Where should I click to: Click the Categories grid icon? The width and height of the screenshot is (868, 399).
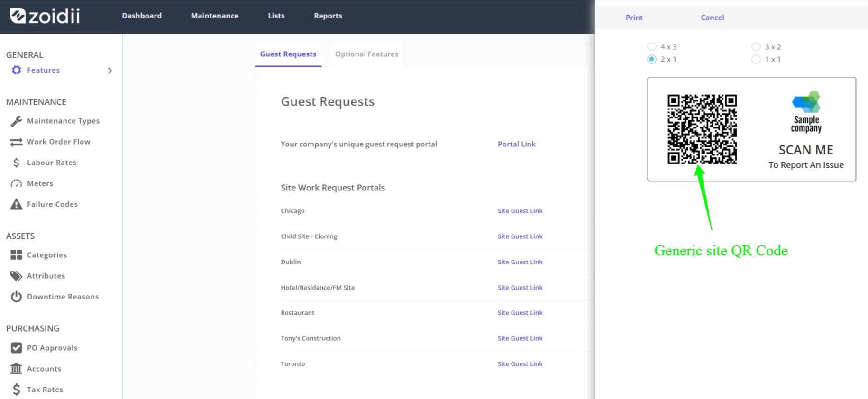click(17, 255)
